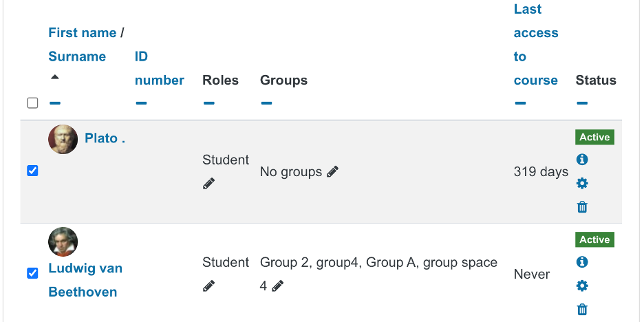
Task: Open enrolment settings gear for Beethoven
Action: (582, 286)
